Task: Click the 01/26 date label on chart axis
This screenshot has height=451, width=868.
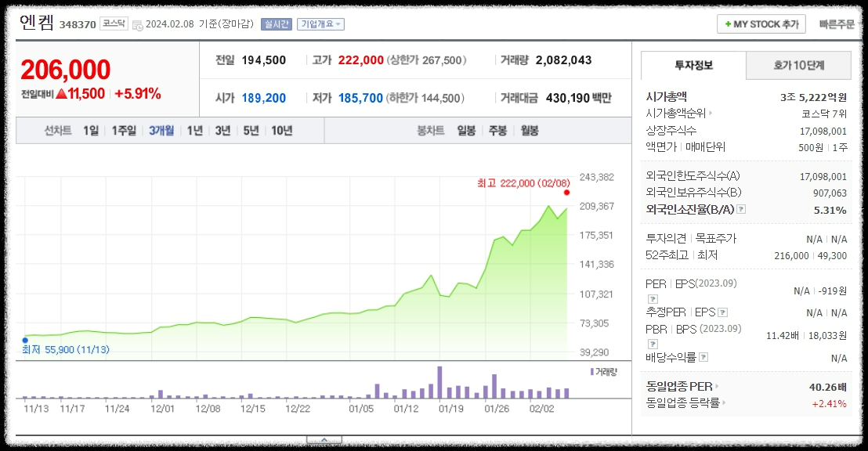Action: tap(497, 409)
